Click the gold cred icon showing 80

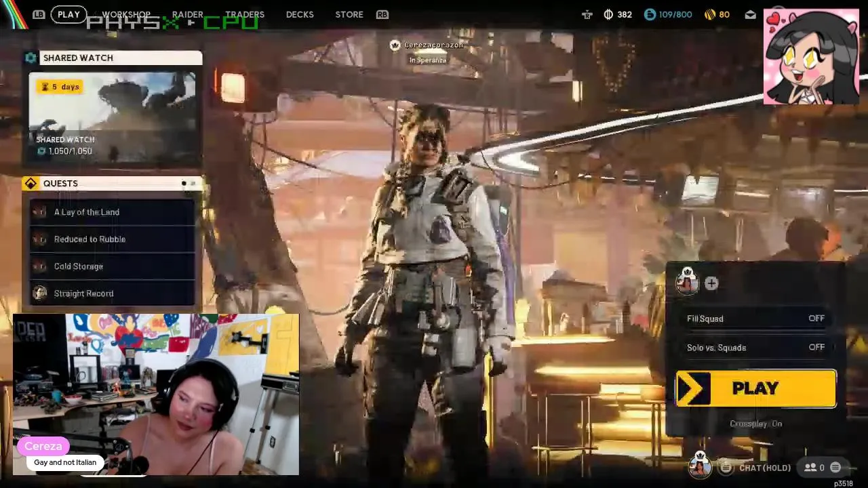(709, 14)
